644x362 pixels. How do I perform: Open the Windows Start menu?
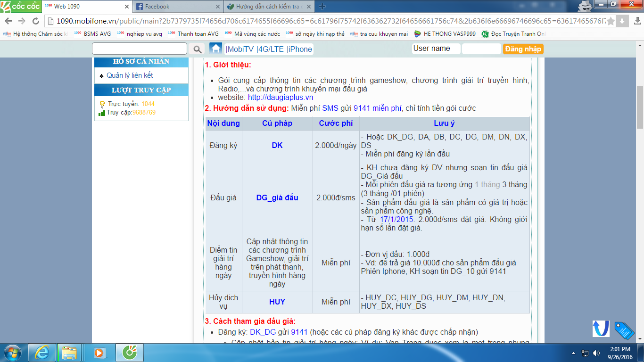click(x=12, y=353)
